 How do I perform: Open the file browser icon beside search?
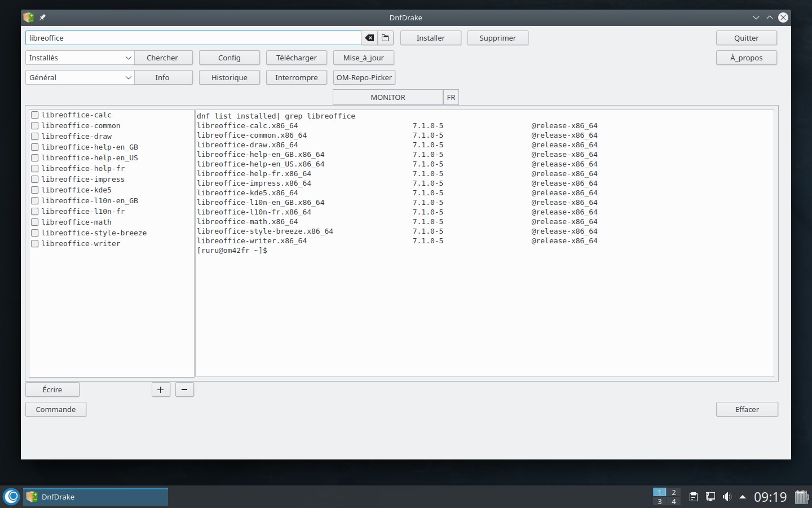(x=385, y=38)
